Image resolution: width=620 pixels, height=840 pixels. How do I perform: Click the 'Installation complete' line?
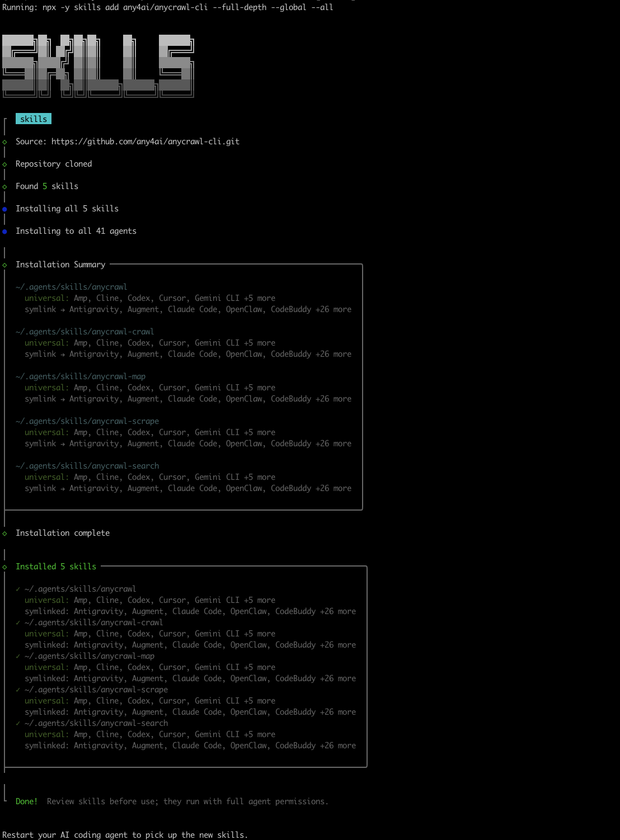(x=63, y=533)
